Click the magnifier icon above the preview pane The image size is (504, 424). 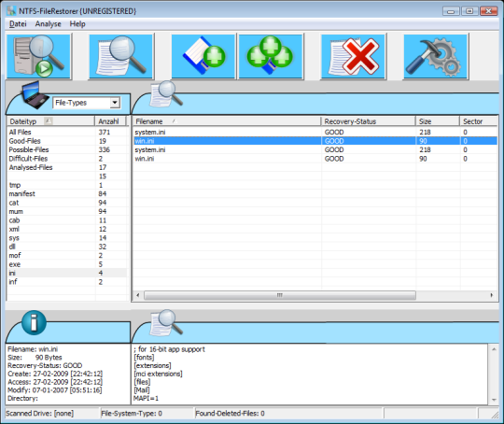(x=166, y=322)
